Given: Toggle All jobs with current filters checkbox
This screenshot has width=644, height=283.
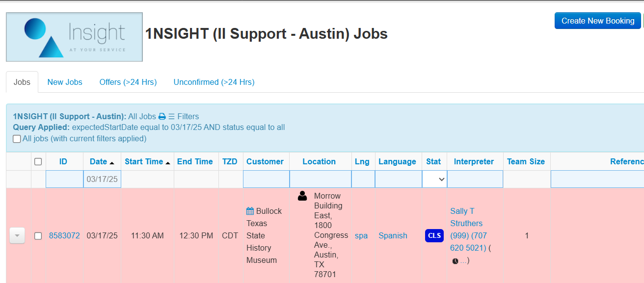Looking at the screenshot, I should pos(17,139).
